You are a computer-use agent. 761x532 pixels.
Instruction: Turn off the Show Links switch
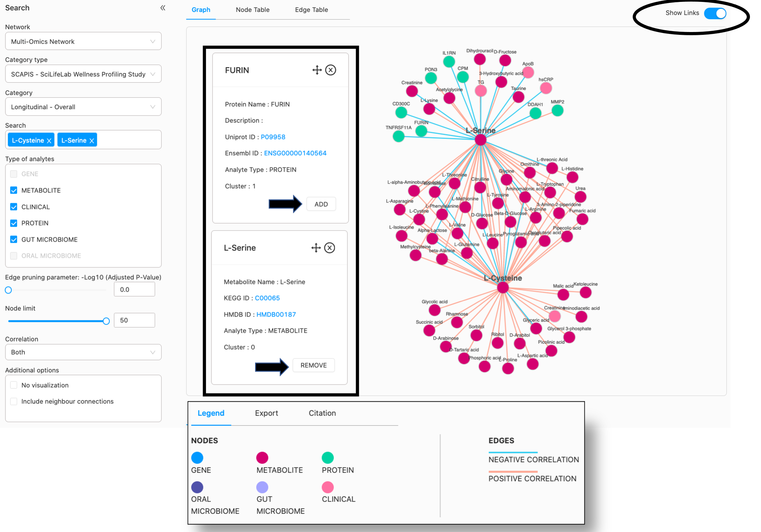[715, 13]
